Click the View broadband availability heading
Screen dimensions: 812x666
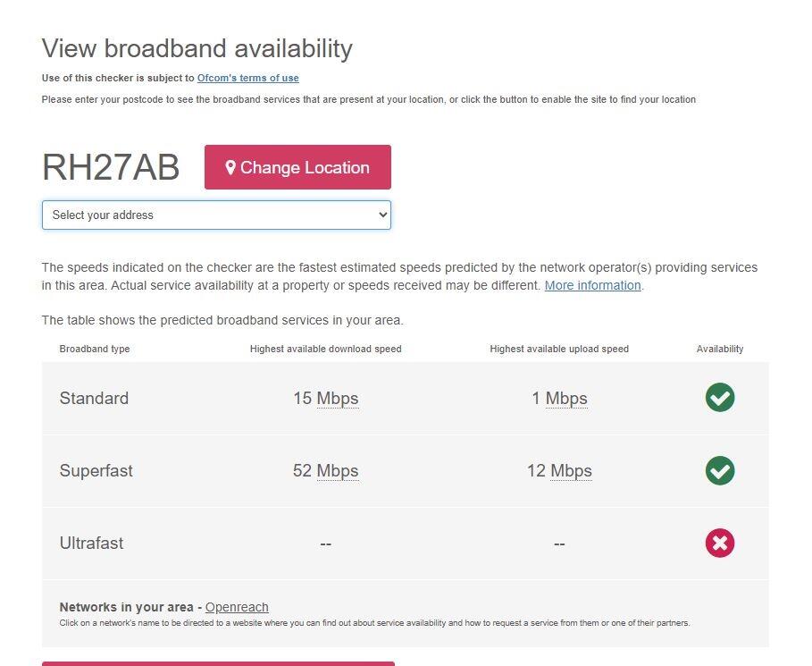tap(197, 48)
